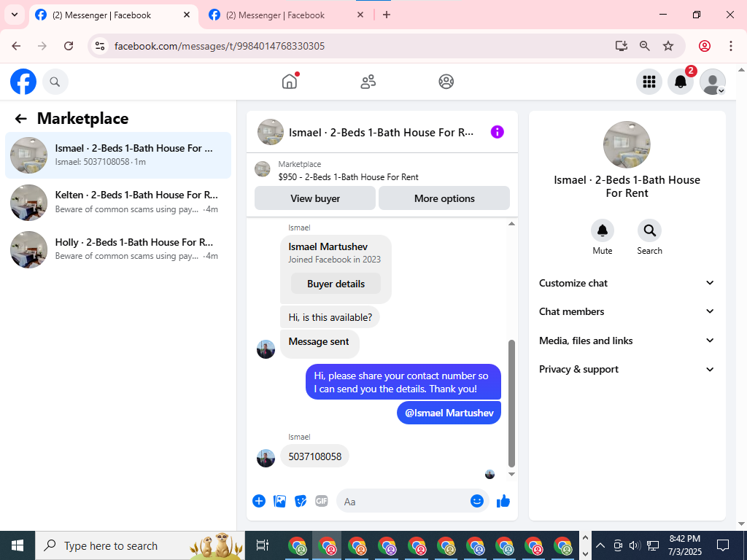Click the Facebook search magnifier icon
This screenshot has width=747, height=560.
click(x=55, y=82)
